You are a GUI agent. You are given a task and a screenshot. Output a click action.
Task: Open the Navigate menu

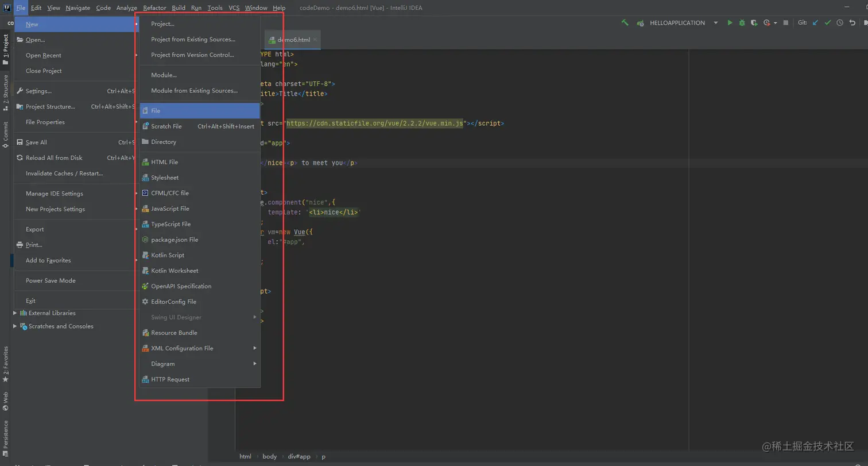tap(77, 8)
